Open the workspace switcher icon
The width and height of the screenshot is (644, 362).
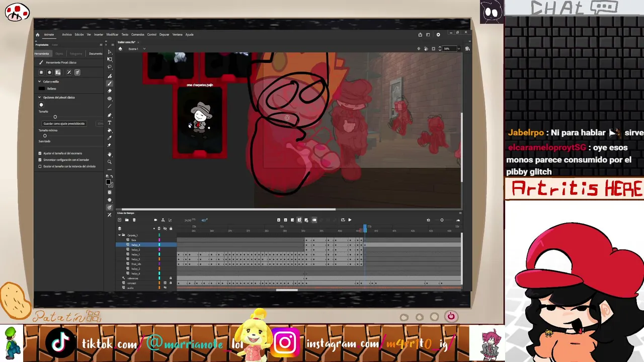point(428,35)
